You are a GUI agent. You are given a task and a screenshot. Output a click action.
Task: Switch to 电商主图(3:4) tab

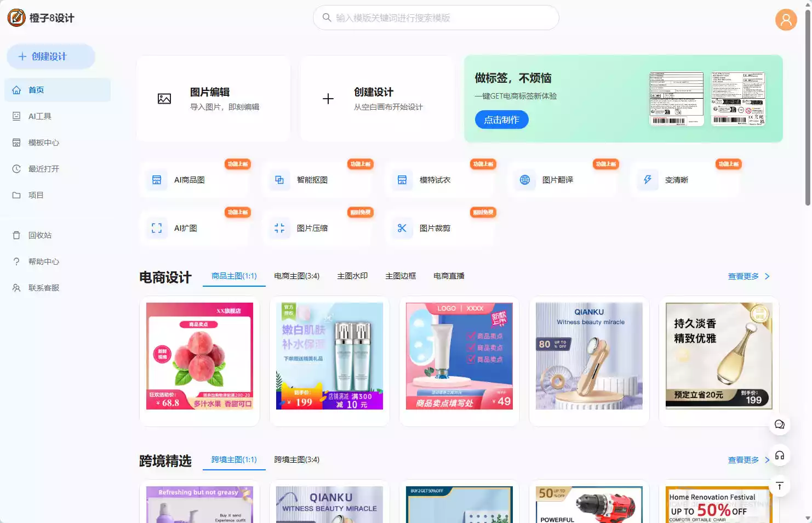tap(296, 276)
